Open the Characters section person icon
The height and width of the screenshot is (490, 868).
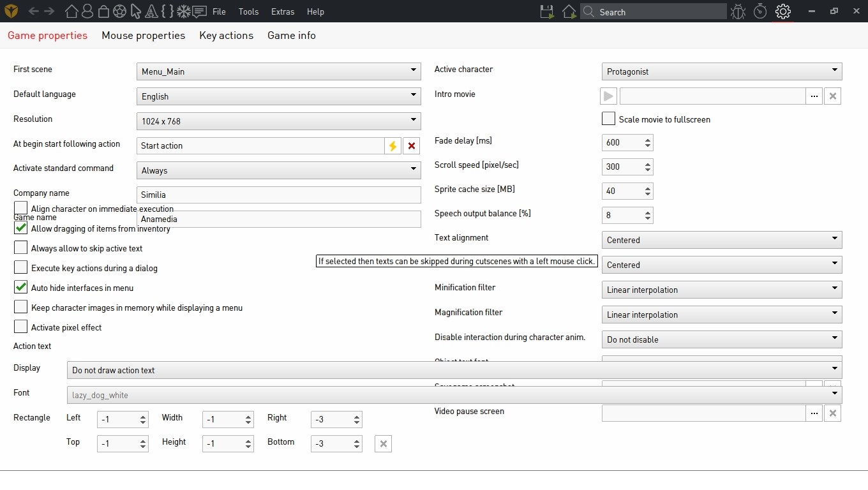(x=87, y=11)
